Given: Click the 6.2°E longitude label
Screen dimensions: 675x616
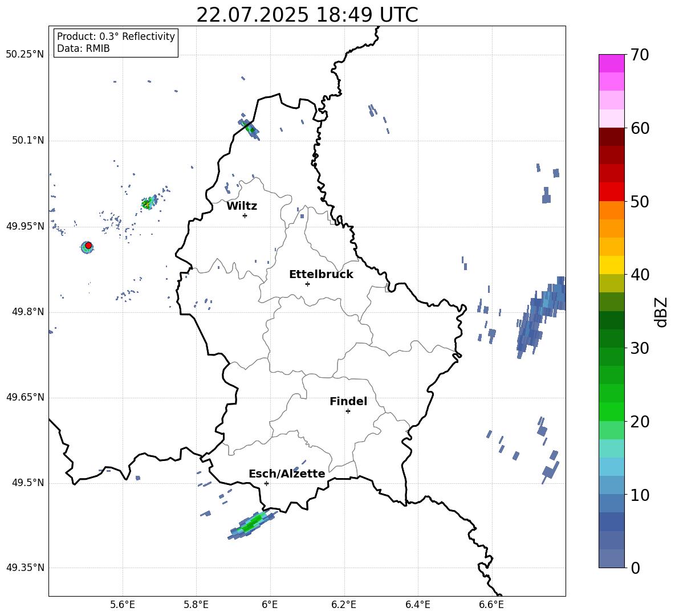Looking at the screenshot, I should (344, 605).
